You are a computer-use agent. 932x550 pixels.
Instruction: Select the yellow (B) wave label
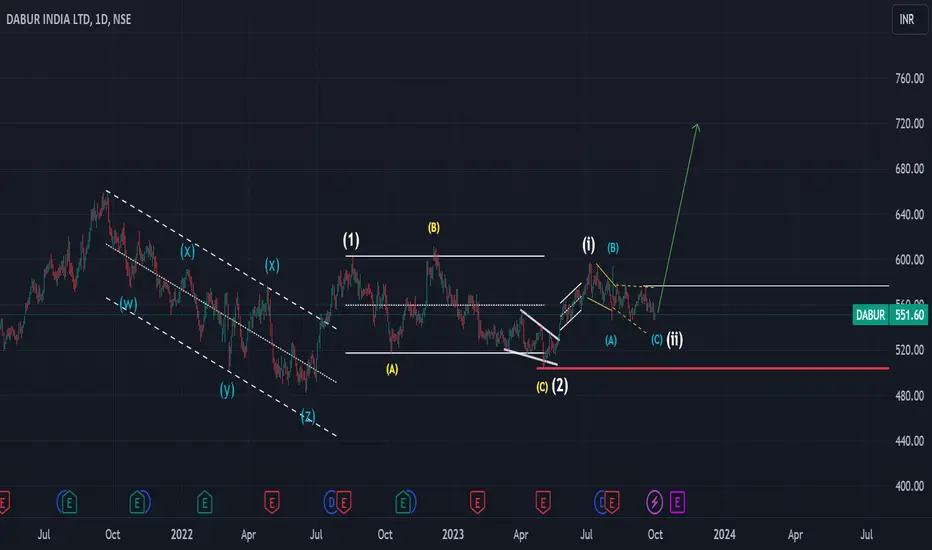(x=434, y=228)
